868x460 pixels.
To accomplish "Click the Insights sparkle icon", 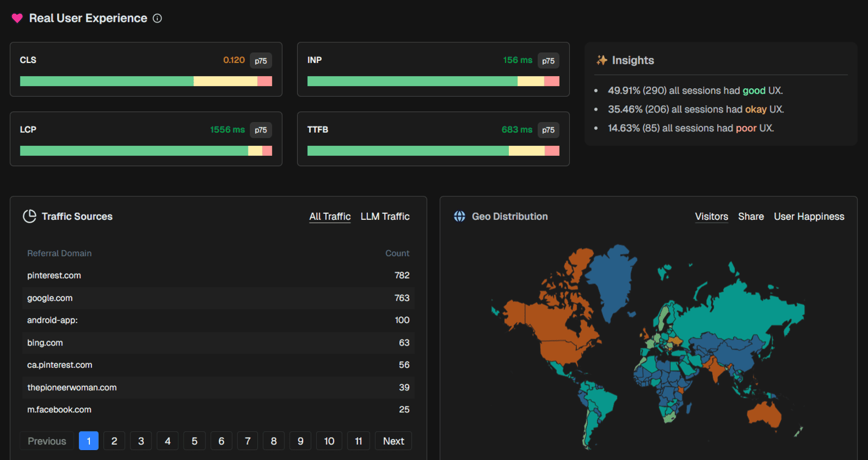I will coord(602,60).
